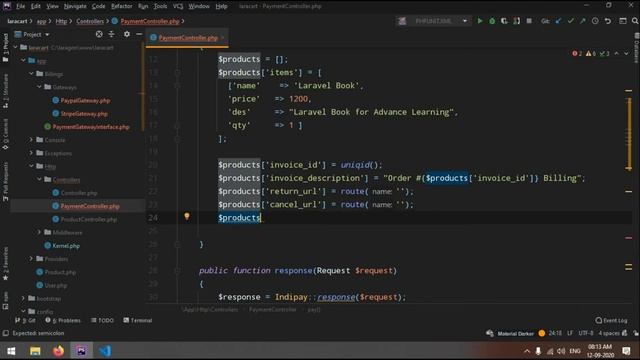Open the TODO tool window

point(102,320)
